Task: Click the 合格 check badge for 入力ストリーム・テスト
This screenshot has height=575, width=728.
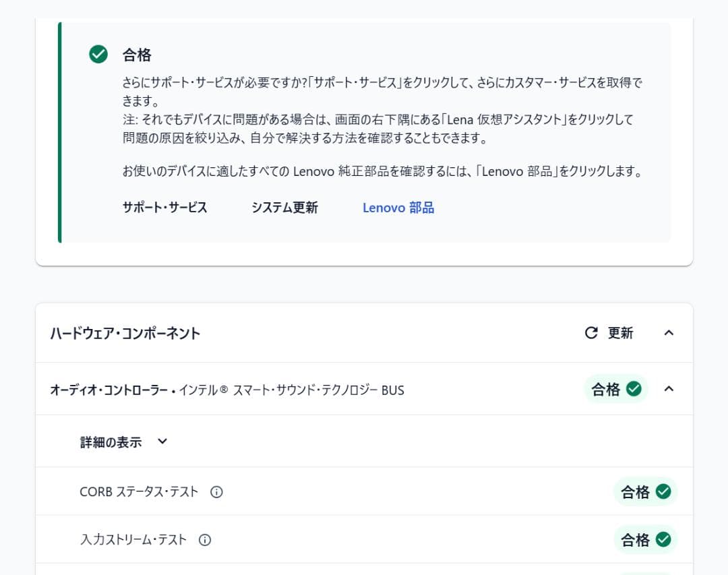Action: pyautogui.click(x=645, y=540)
